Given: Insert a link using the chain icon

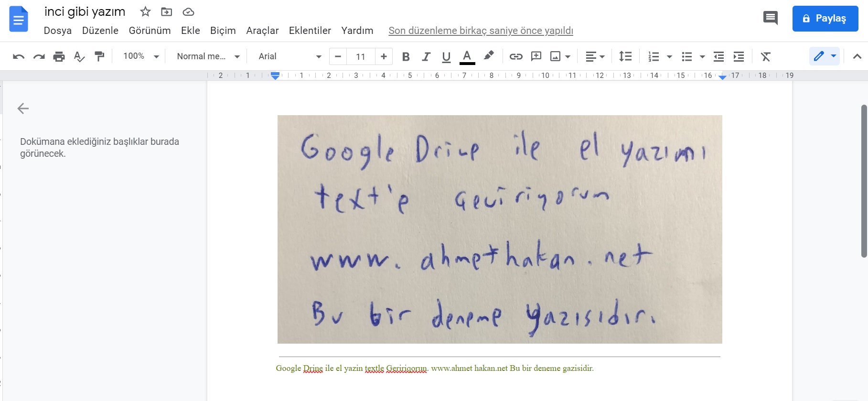Looking at the screenshot, I should point(515,56).
